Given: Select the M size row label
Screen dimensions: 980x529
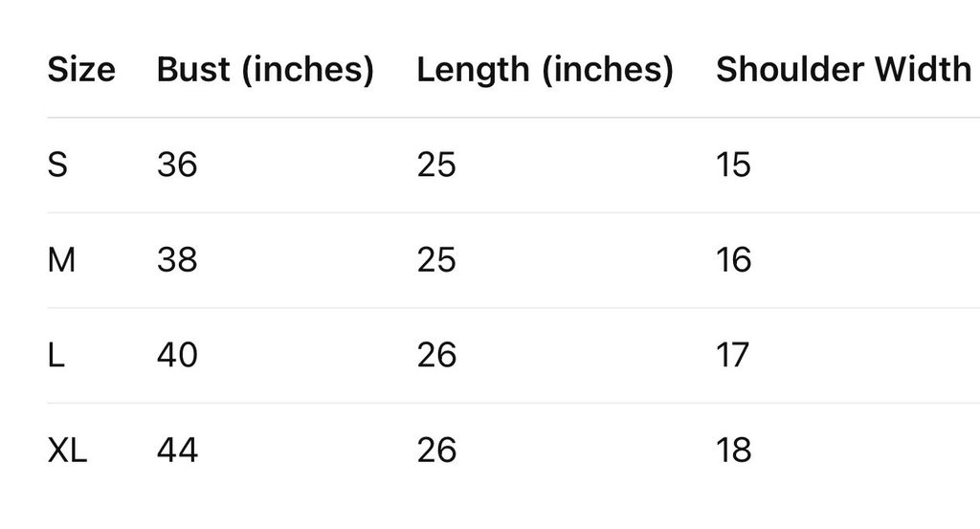Looking at the screenshot, I should (61, 260).
